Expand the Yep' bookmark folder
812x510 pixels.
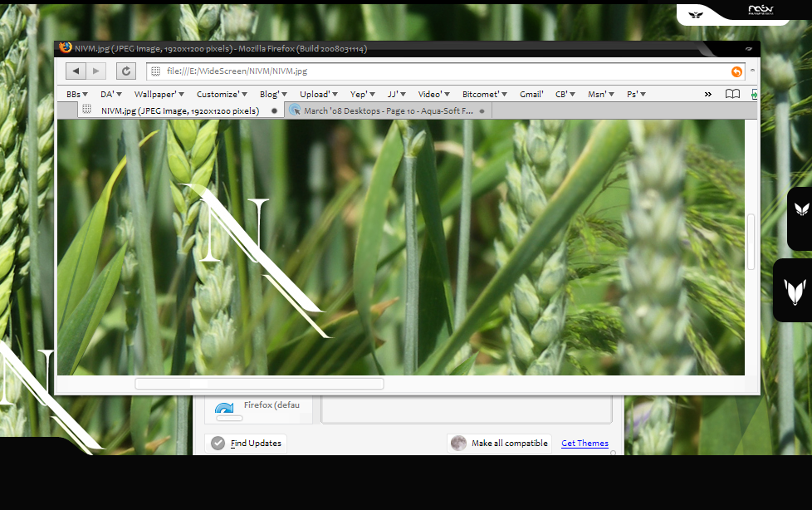[x=363, y=95]
